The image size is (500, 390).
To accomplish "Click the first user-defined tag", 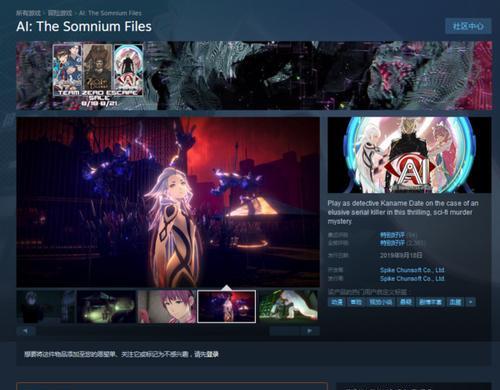I will pyautogui.click(x=336, y=302).
